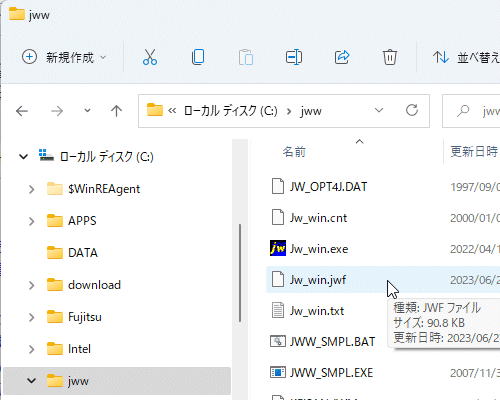
Task: Click the Copy icon in toolbar
Action: pos(198,57)
